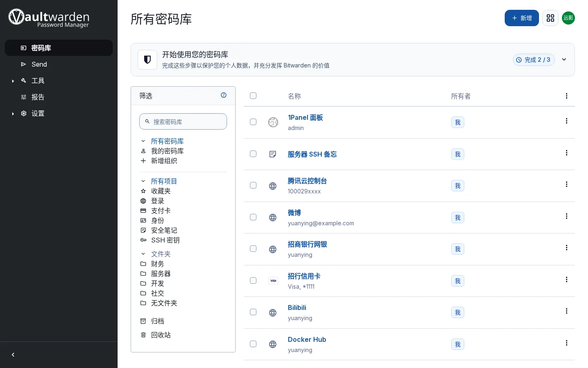Go to Send in the sidebar

[x=59, y=64]
